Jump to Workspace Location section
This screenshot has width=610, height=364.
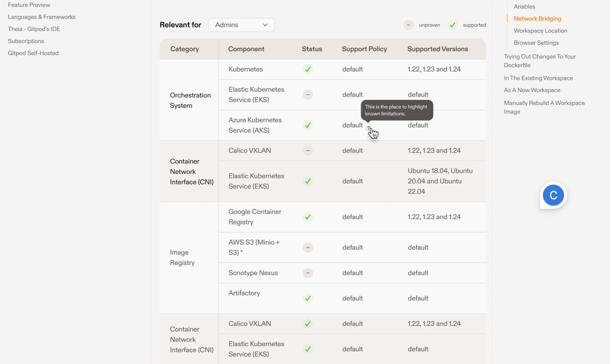click(540, 31)
